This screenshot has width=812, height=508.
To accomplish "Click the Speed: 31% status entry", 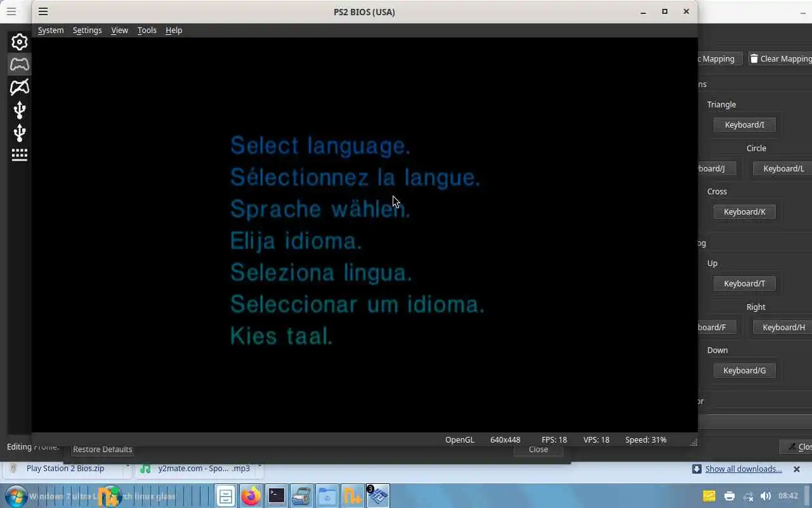I will (x=646, y=439).
